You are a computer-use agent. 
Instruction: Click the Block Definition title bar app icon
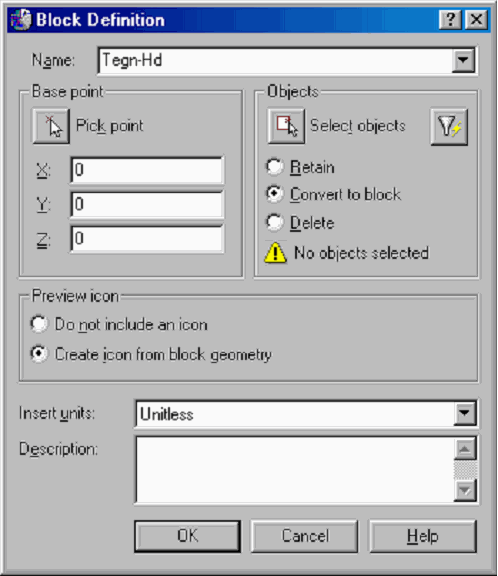tap(21, 20)
